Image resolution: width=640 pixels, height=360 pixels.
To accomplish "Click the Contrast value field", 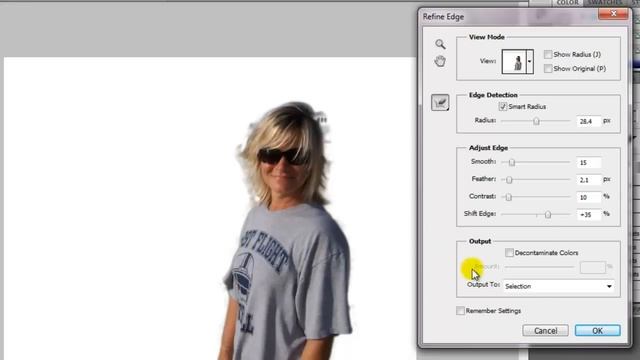I will [589, 197].
